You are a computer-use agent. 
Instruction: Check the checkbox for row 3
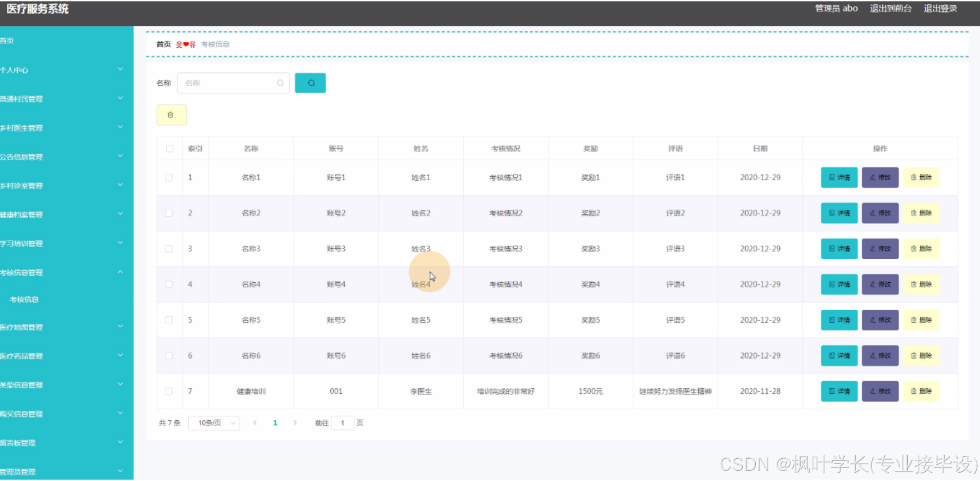(x=169, y=249)
